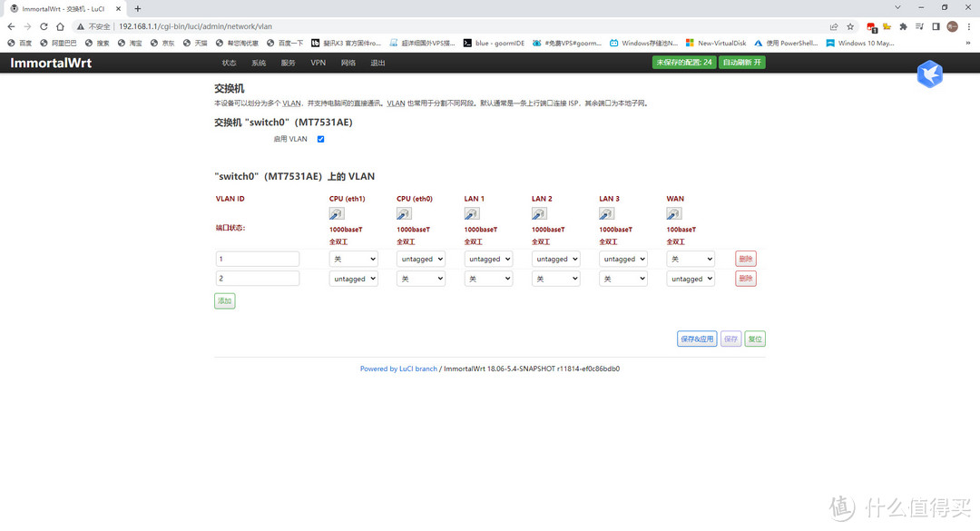The image size is (980, 531).
Task: Open the 网络 menu in navigation bar
Action: coord(348,63)
